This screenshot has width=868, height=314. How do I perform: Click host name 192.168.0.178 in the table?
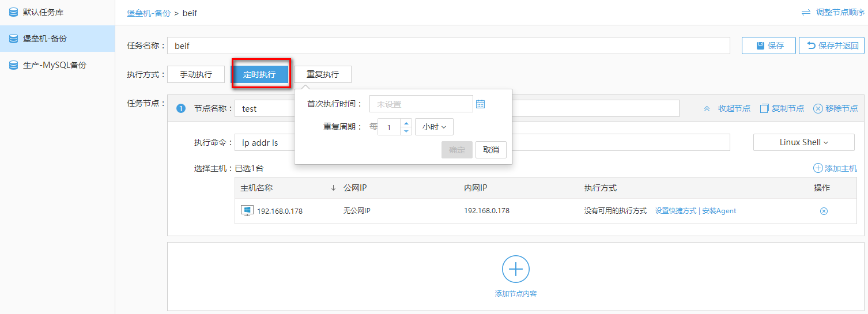[x=280, y=211]
